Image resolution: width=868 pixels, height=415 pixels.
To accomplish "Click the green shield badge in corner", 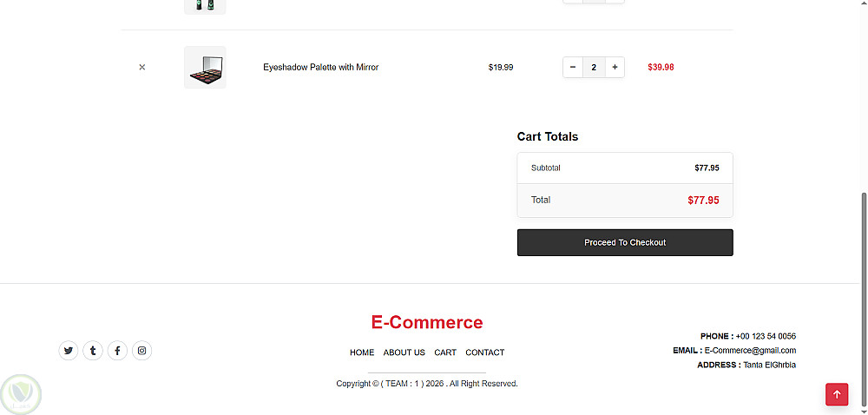I will pos(21,394).
